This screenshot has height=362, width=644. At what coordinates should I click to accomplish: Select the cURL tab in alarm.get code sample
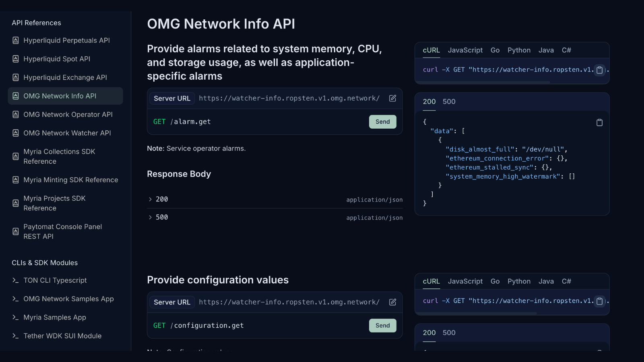coord(431,50)
